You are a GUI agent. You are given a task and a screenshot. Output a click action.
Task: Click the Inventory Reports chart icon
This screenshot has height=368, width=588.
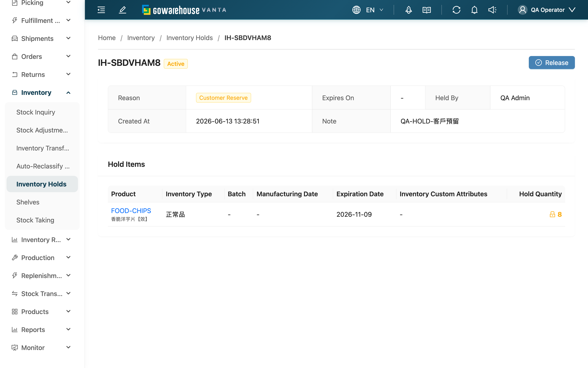pos(14,240)
